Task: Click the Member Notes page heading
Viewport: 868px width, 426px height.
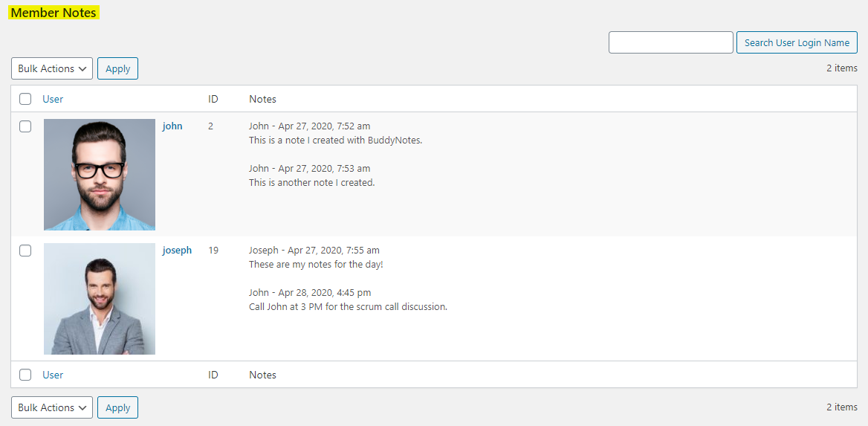Action: 54,13
